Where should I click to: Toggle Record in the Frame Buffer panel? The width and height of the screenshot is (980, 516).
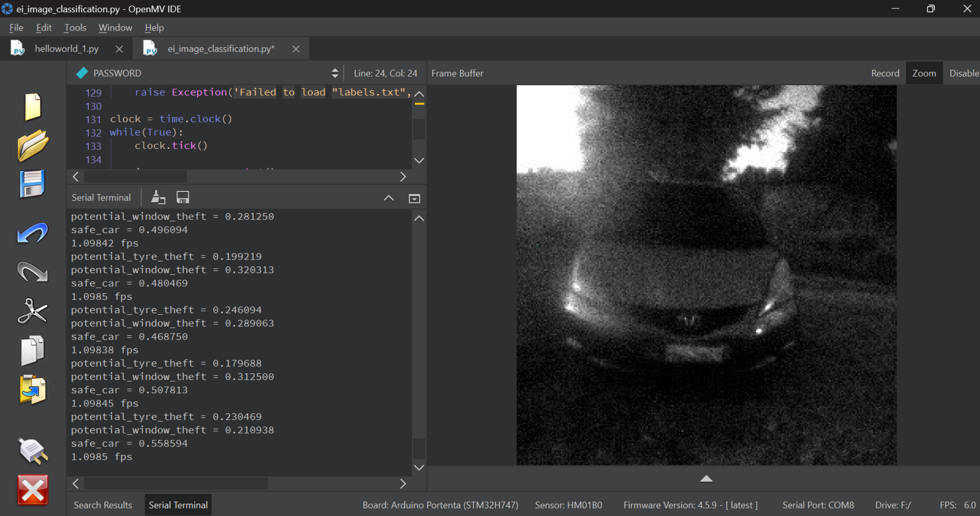point(885,73)
